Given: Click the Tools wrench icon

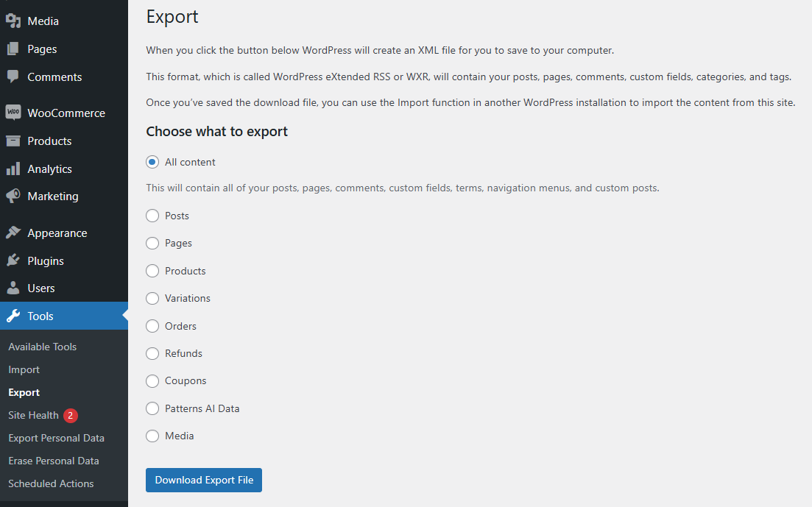Looking at the screenshot, I should point(13,316).
